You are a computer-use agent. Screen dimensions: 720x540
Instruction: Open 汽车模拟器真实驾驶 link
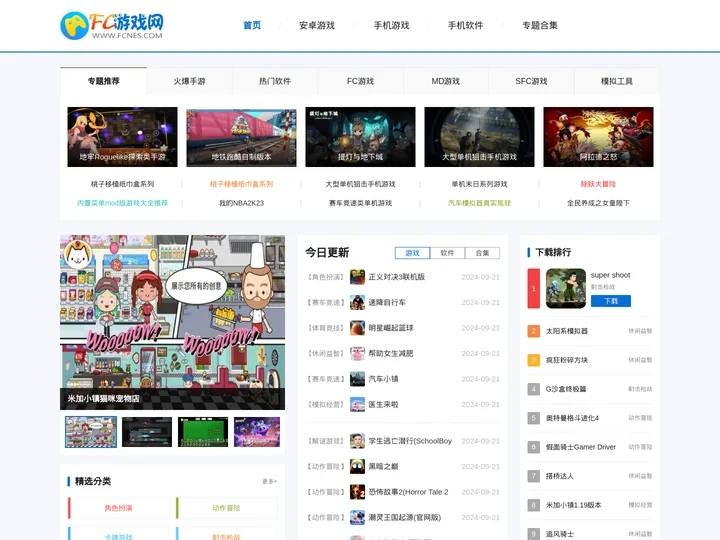479,203
